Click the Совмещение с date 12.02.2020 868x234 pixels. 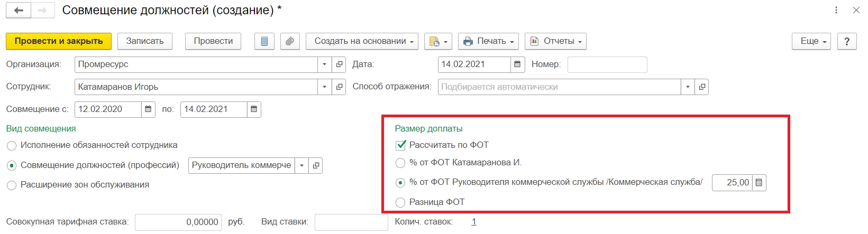coord(108,109)
